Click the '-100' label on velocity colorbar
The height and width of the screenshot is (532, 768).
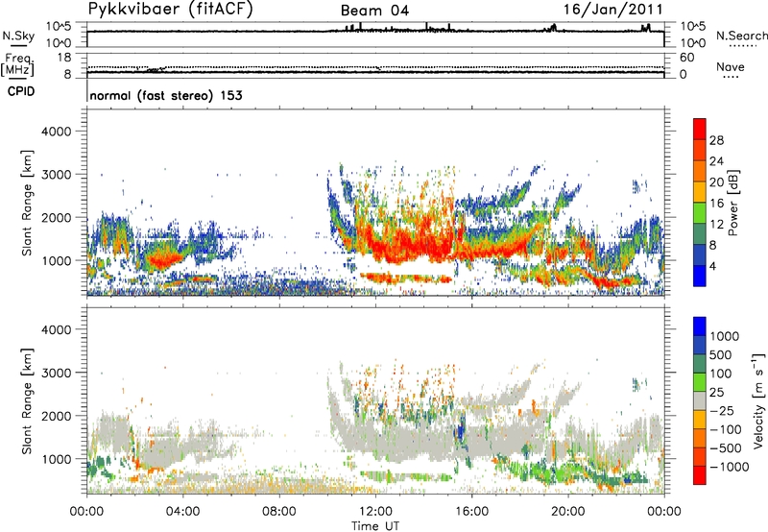point(726,429)
